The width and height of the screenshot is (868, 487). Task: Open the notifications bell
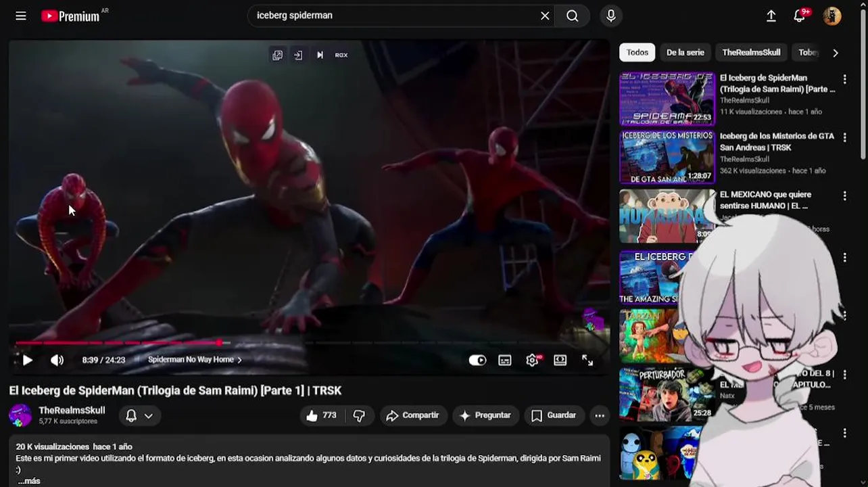click(x=800, y=16)
